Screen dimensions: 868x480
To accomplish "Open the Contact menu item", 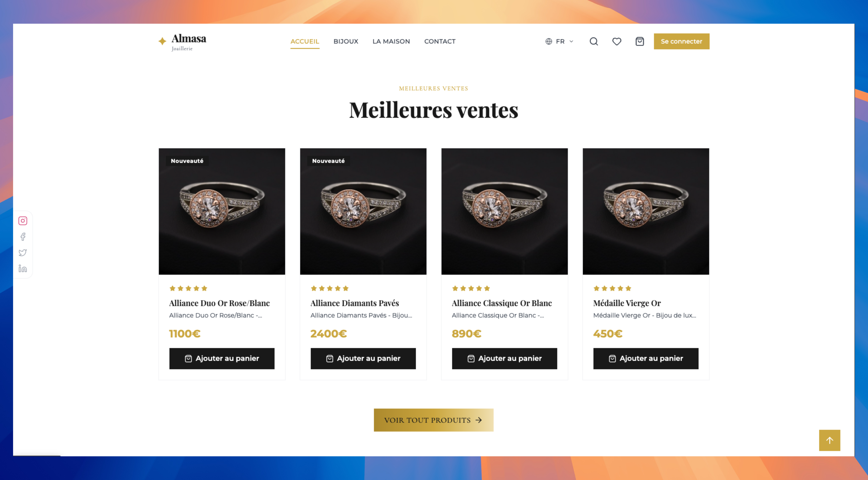I will pos(440,41).
